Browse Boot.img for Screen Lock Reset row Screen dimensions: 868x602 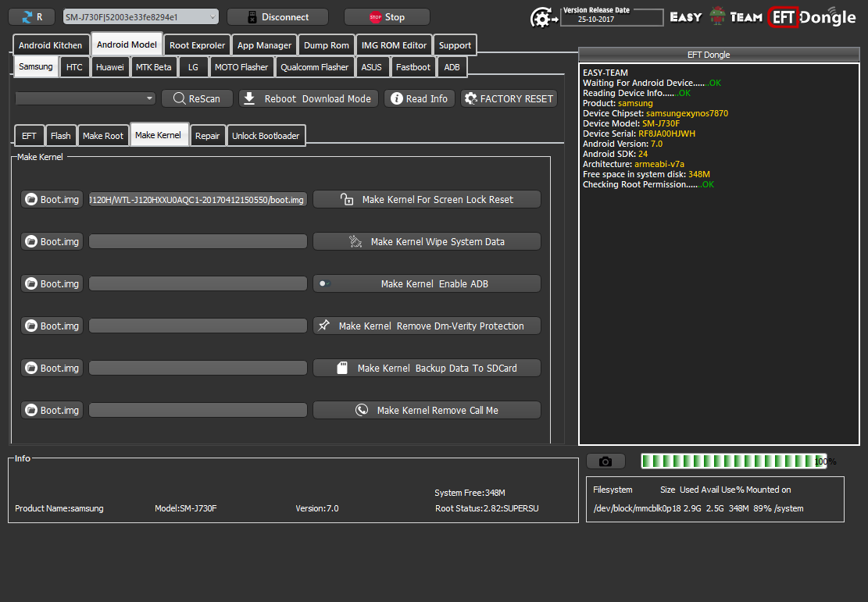click(x=52, y=200)
